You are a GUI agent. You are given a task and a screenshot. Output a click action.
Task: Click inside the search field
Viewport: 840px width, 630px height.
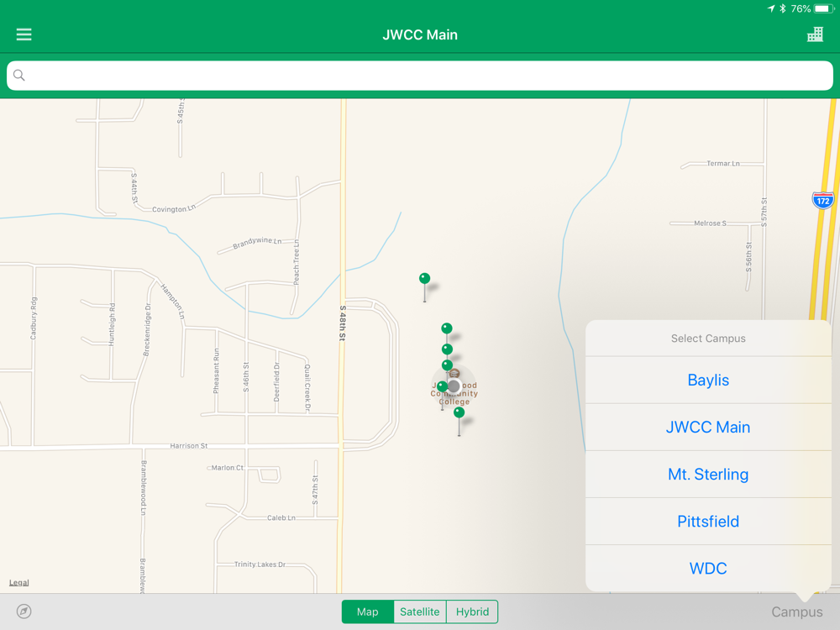tap(420, 76)
